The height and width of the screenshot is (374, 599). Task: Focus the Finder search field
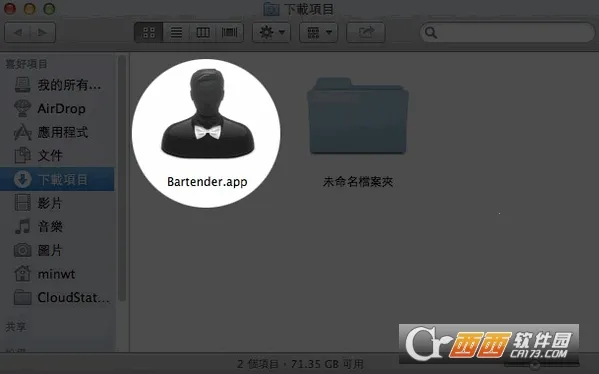(508, 33)
